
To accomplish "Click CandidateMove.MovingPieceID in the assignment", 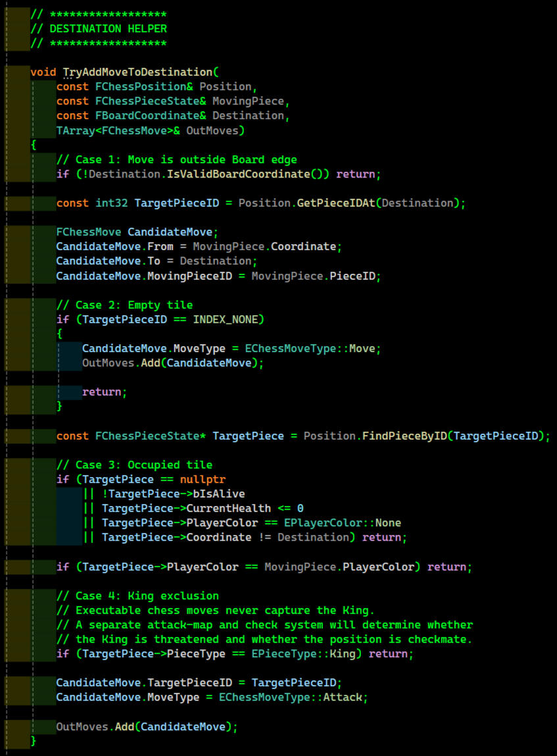I will pos(144,276).
